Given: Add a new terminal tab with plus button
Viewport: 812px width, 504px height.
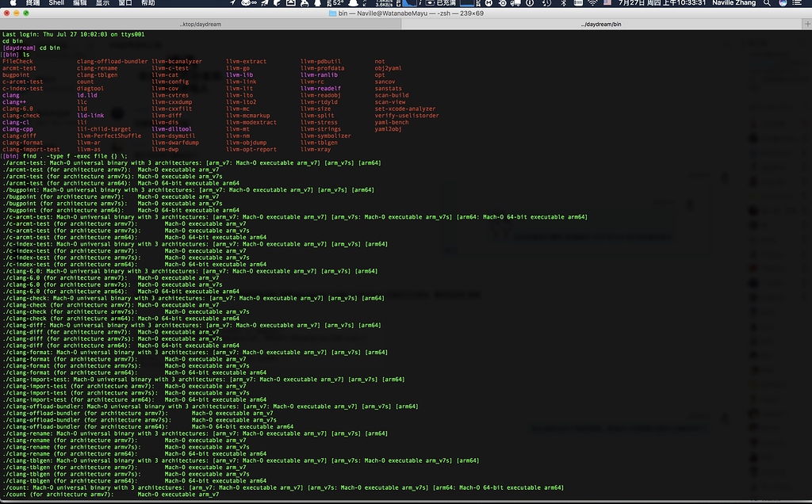Looking at the screenshot, I should 806,25.
